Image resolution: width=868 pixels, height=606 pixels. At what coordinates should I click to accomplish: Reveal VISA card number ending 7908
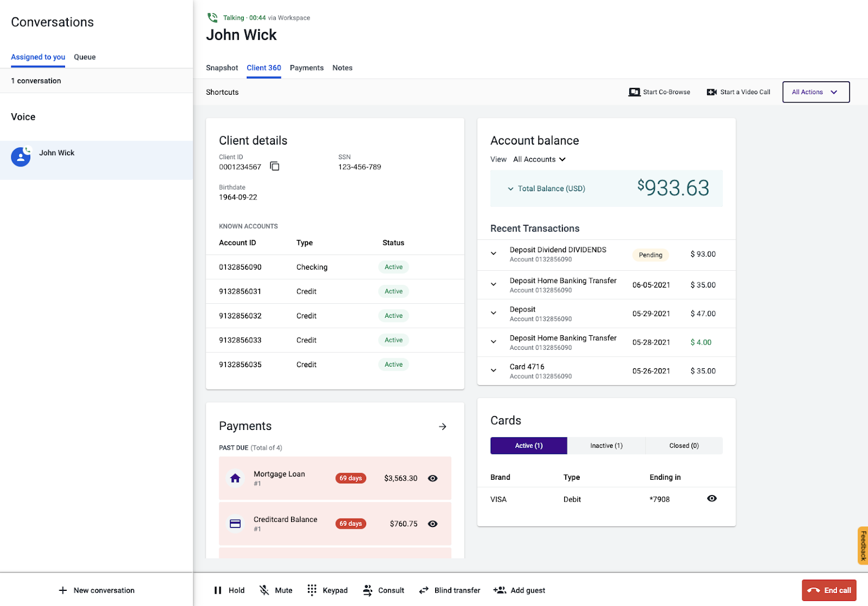point(712,498)
